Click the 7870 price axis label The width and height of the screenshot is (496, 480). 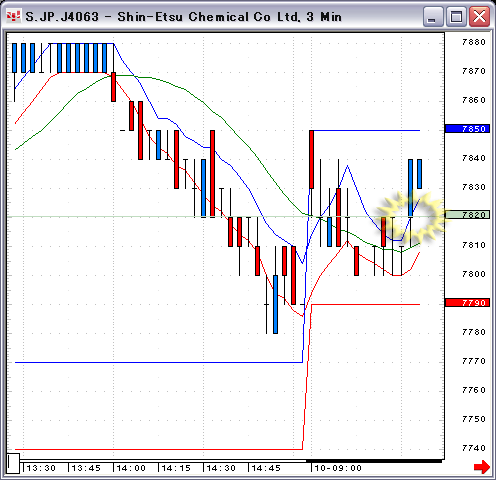click(474, 71)
